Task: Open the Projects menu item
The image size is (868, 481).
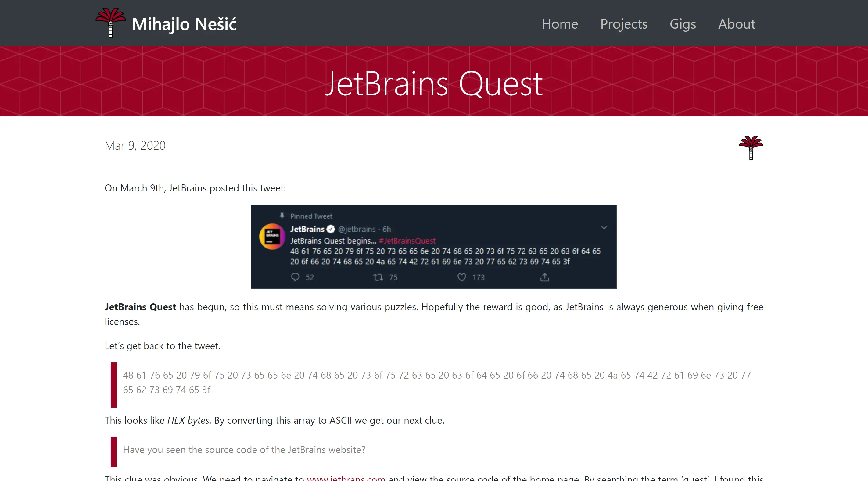Action: 624,24
